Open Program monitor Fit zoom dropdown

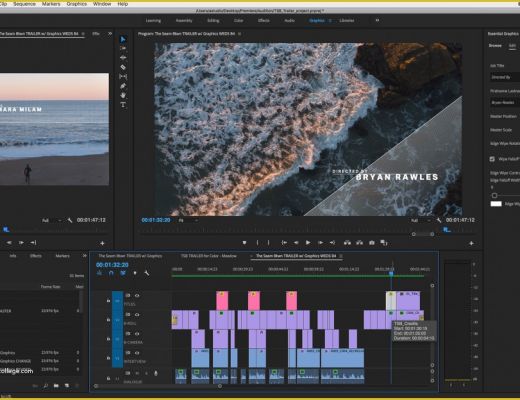click(188, 220)
